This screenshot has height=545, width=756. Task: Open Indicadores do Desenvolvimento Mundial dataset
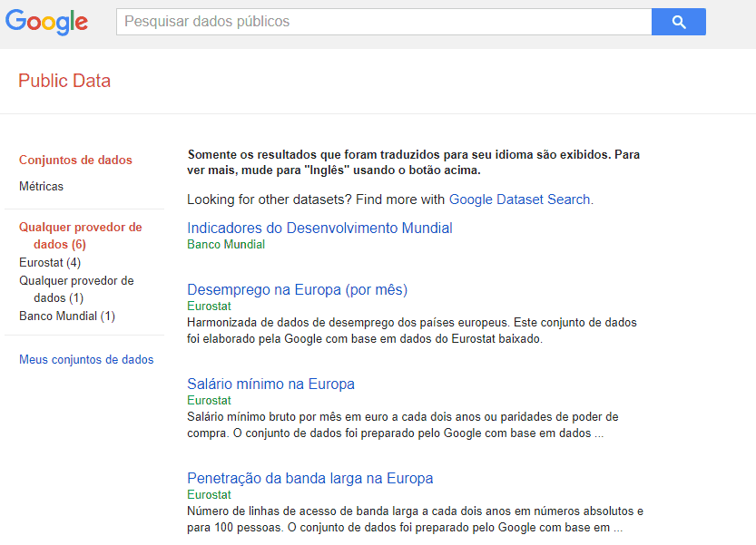(x=319, y=228)
